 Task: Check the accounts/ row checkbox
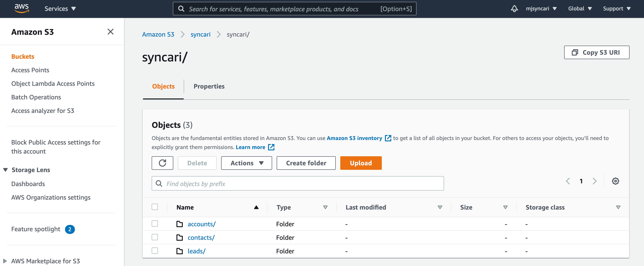155,224
